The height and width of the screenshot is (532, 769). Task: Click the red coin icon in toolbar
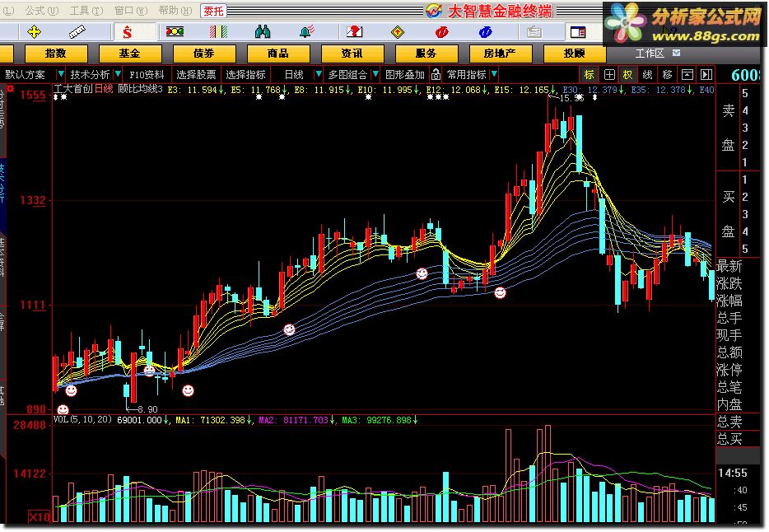[x=441, y=32]
